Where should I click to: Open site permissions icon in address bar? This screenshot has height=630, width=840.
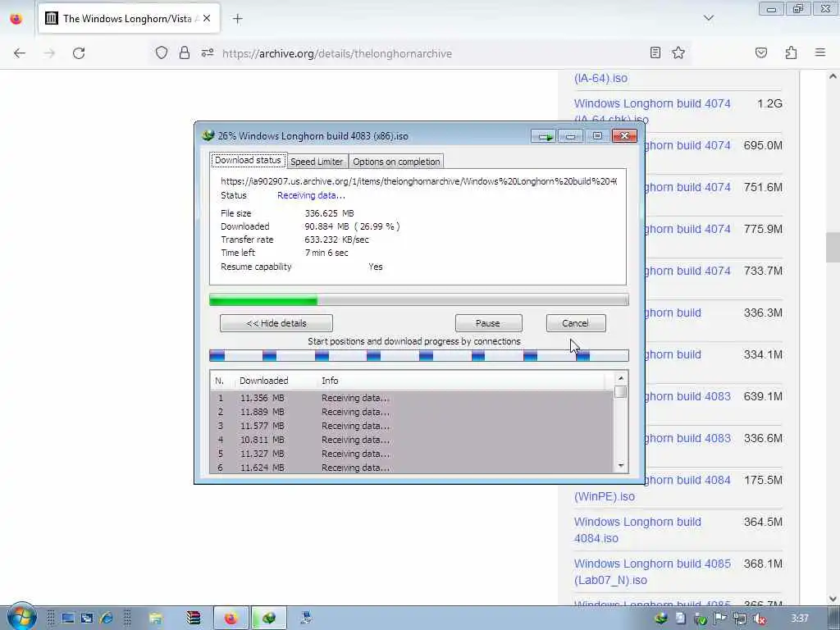coord(208,52)
